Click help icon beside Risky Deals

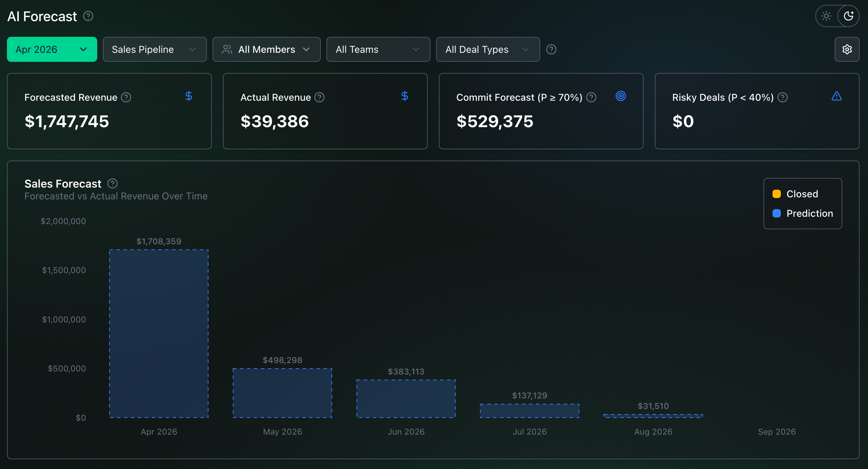coord(783,98)
